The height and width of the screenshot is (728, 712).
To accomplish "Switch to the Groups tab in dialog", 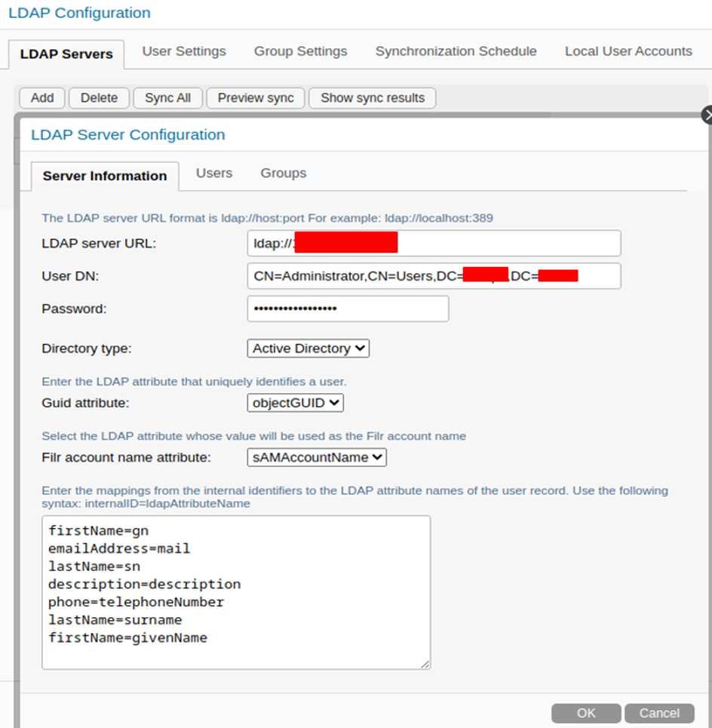I will (283, 174).
